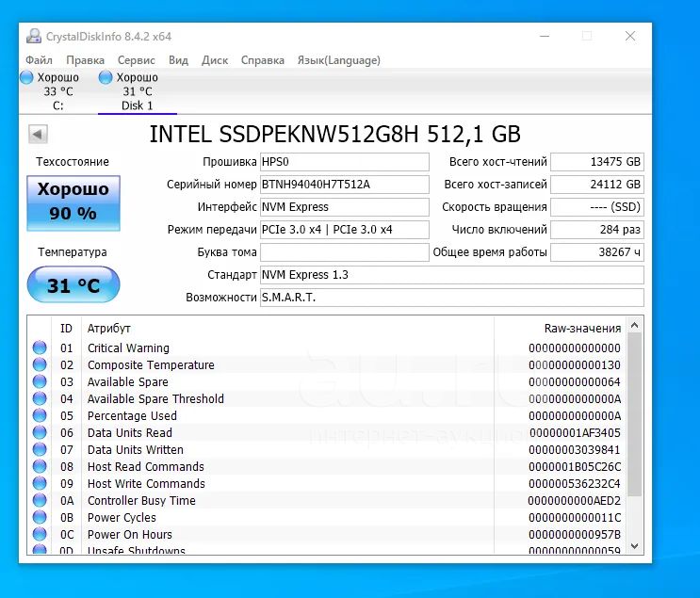Click the Хорошо 90 % health status button

coord(73,203)
